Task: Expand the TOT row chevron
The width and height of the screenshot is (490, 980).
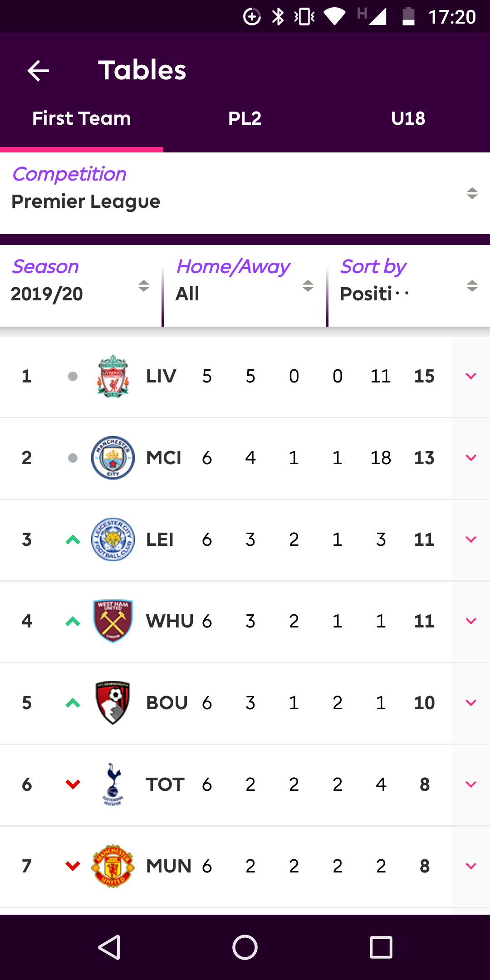Action: 471,784
